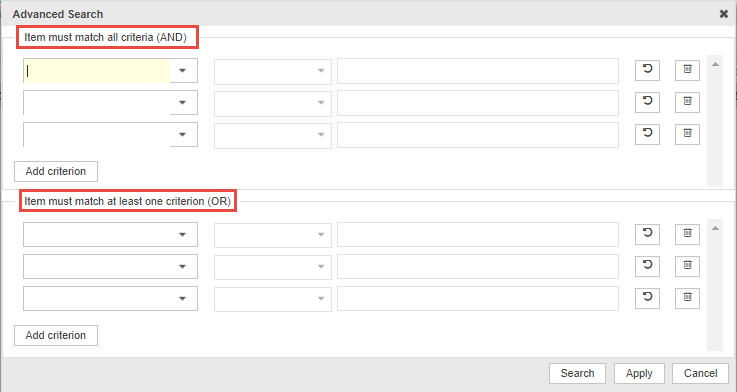Reset the third OR criterion row
This screenshot has height=392, width=737.
pyautogui.click(x=647, y=298)
